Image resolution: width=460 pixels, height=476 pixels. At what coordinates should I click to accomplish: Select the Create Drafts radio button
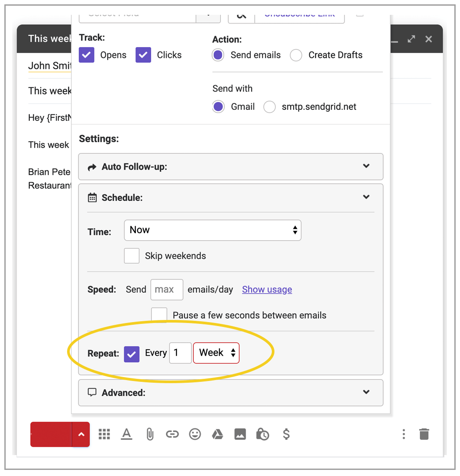click(296, 55)
